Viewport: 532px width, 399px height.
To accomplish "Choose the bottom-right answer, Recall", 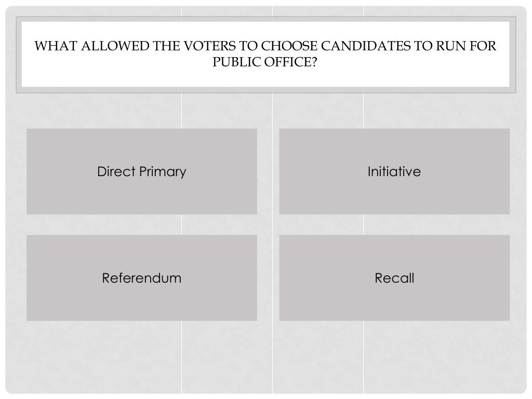I will tap(394, 278).
